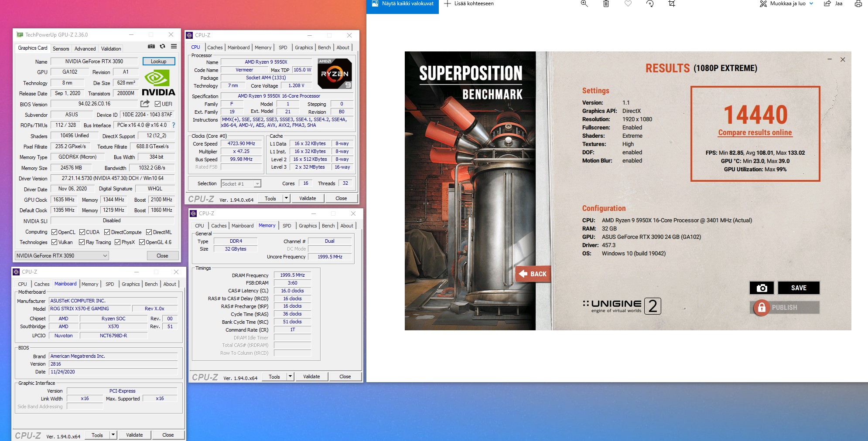
Task: Click the print icon in Photos
Action: pyautogui.click(x=858, y=3)
